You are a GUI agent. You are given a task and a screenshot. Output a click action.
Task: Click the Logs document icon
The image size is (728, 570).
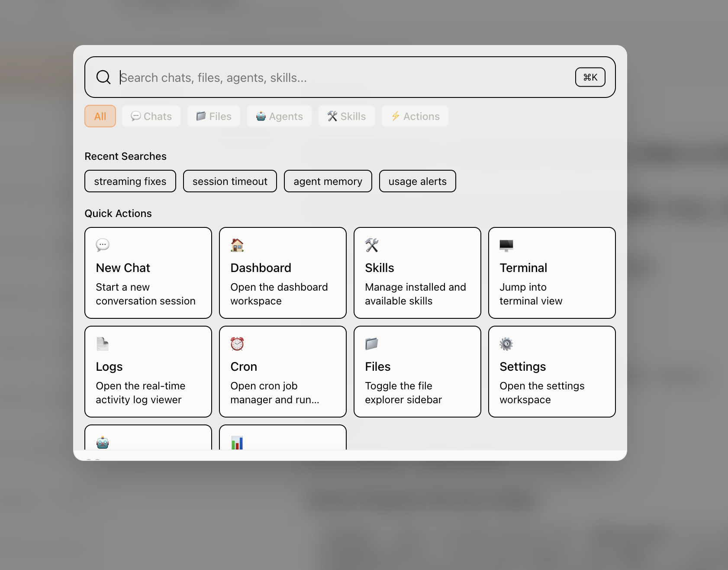point(103,344)
